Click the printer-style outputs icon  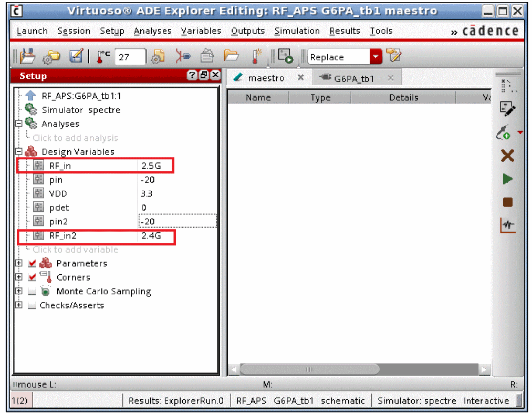[207, 56]
